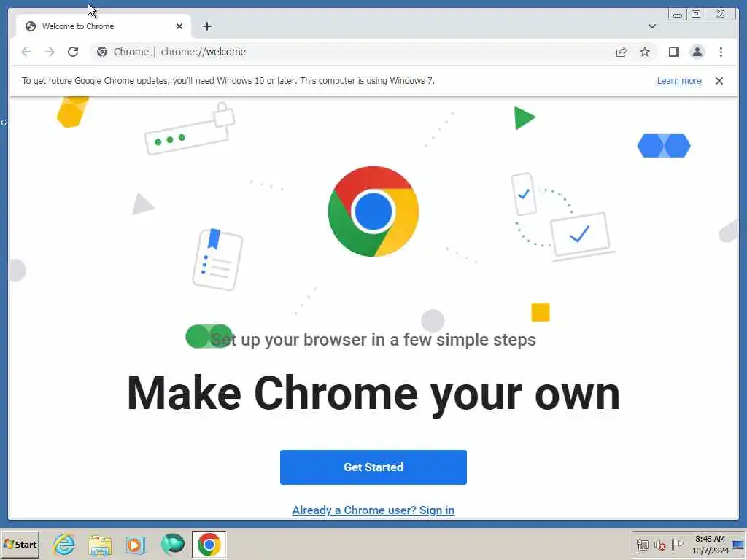Click the muted volume tray icon

(x=659, y=545)
